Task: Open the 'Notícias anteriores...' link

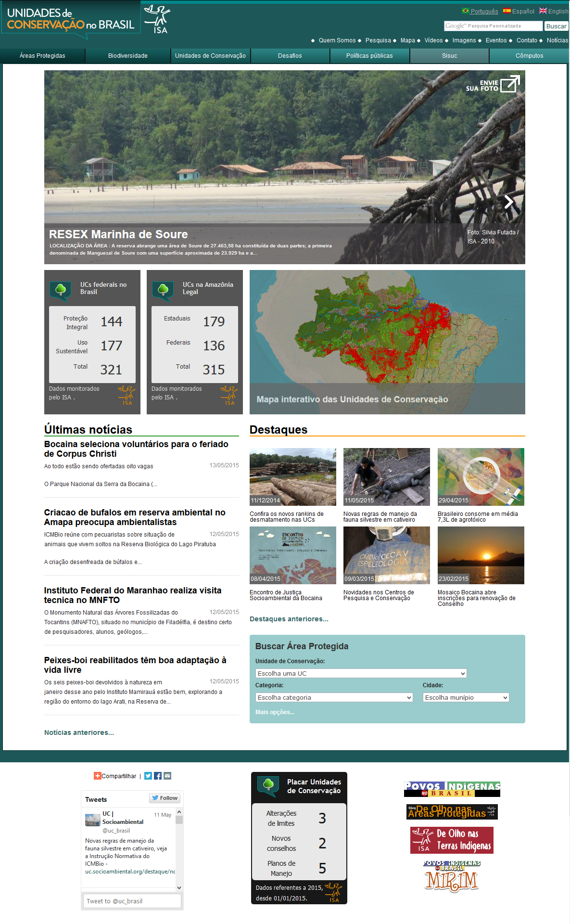Action: (79, 732)
